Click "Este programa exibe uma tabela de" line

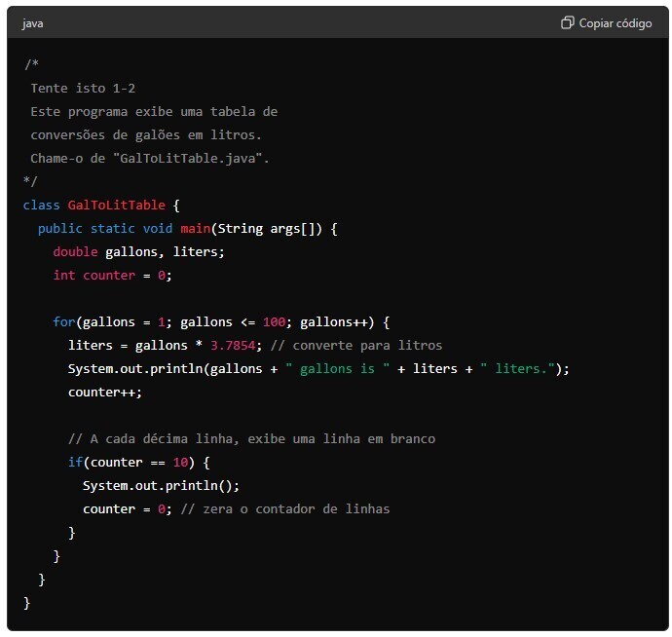pos(154,112)
